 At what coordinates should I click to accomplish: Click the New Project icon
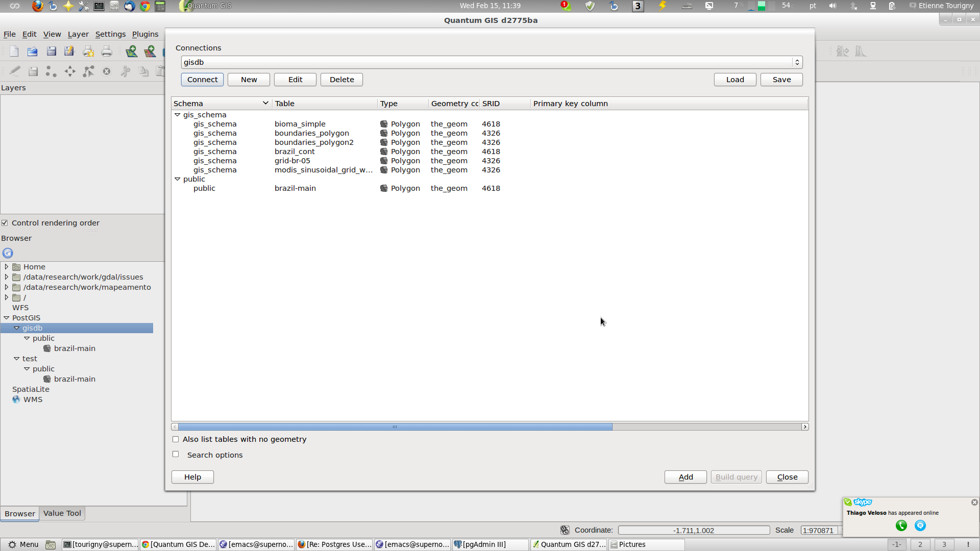coord(14,51)
